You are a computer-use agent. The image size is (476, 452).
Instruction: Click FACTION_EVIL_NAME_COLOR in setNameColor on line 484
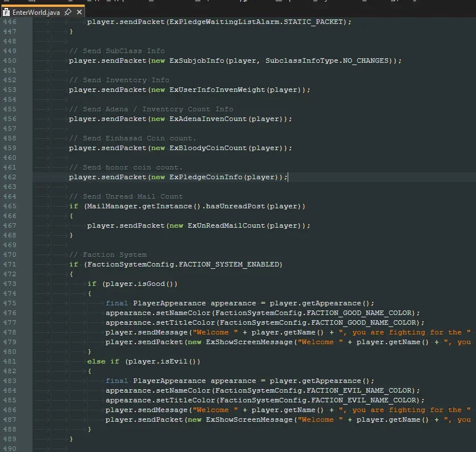click(x=359, y=391)
